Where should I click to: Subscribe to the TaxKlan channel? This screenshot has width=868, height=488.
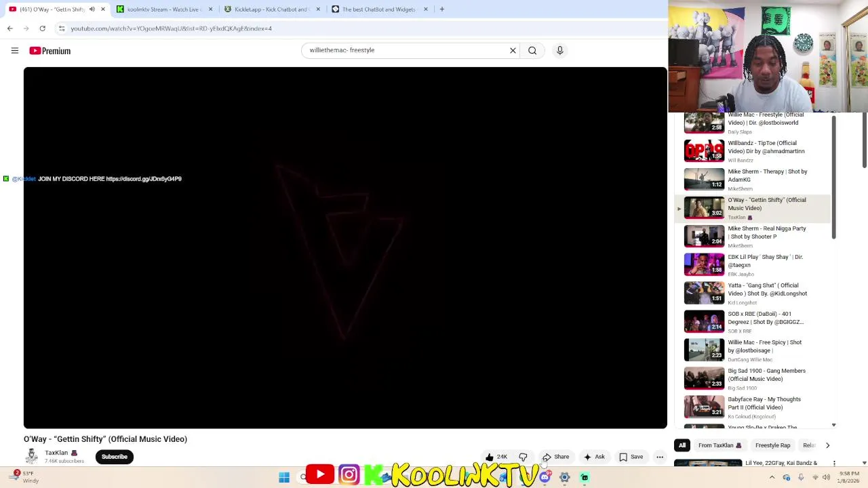click(115, 457)
